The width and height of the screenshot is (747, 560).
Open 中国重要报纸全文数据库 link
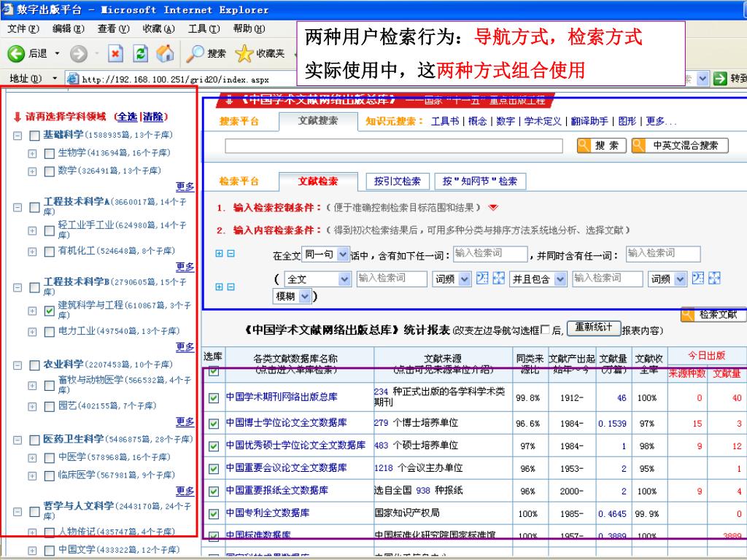pyautogui.click(x=276, y=491)
